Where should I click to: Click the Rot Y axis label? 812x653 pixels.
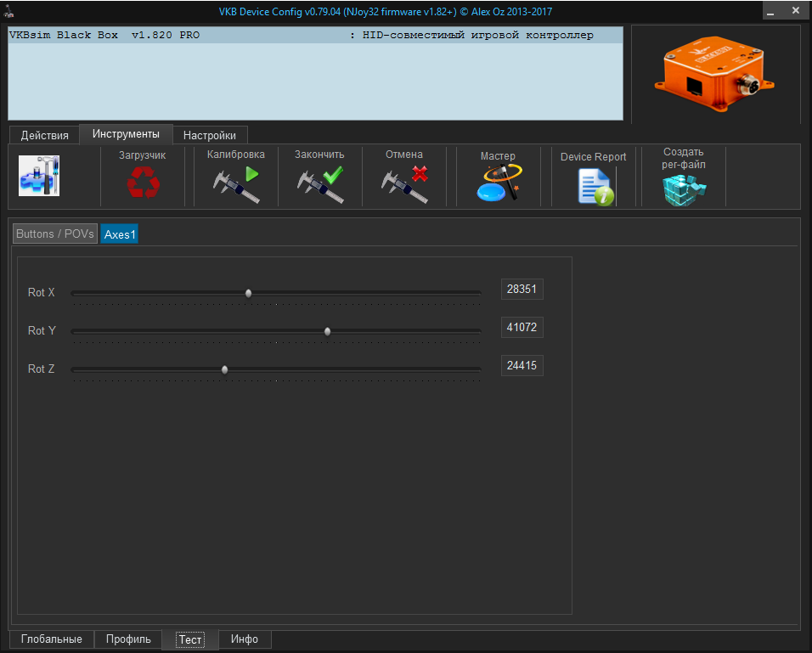tap(42, 331)
